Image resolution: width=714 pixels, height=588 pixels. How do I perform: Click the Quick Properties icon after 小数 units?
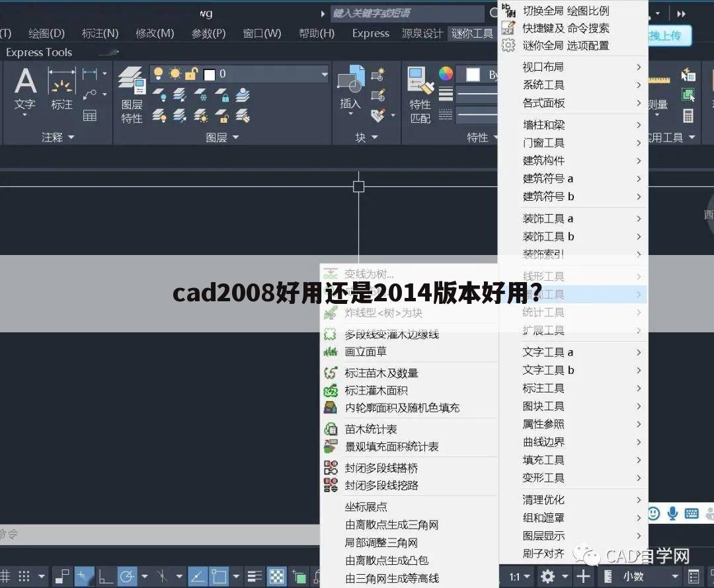pos(694,577)
